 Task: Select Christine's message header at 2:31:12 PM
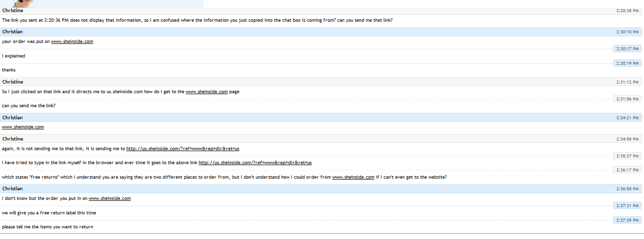pyautogui.click(x=13, y=82)
